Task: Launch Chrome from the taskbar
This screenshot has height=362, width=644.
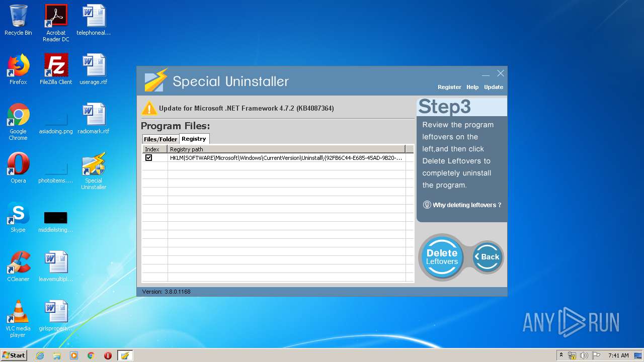Action: 91,355
